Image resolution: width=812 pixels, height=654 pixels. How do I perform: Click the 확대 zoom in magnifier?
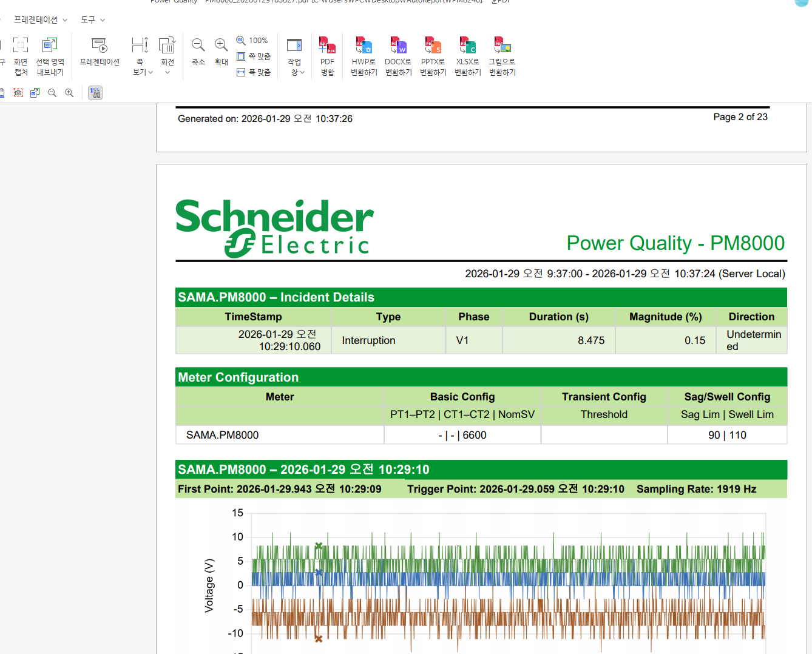click(222, 52)
